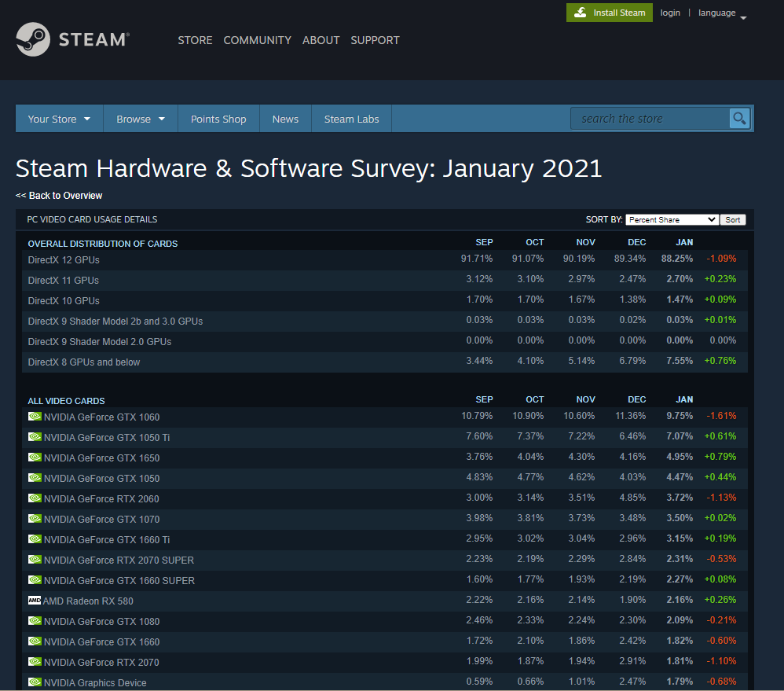Click the 10.79% September GTX 1060 value
784x691 pixels.
[x=477, y=416]
